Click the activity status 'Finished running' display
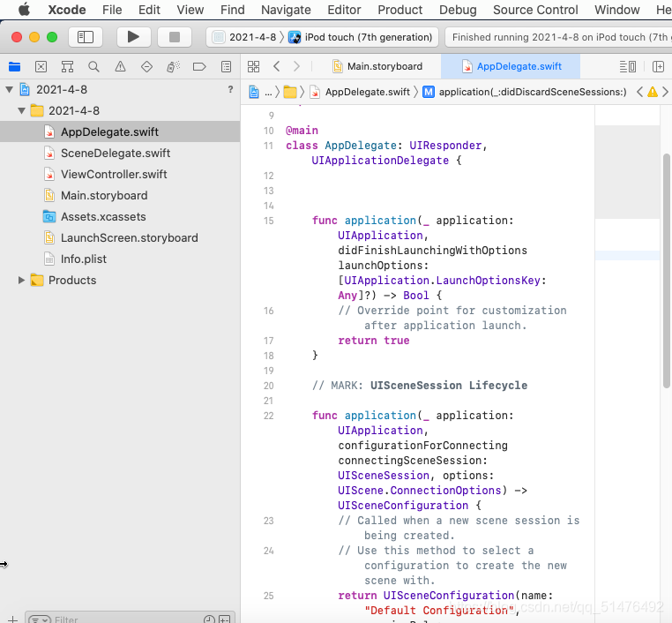This screenshot has height=623, width=672. (558, 37)
